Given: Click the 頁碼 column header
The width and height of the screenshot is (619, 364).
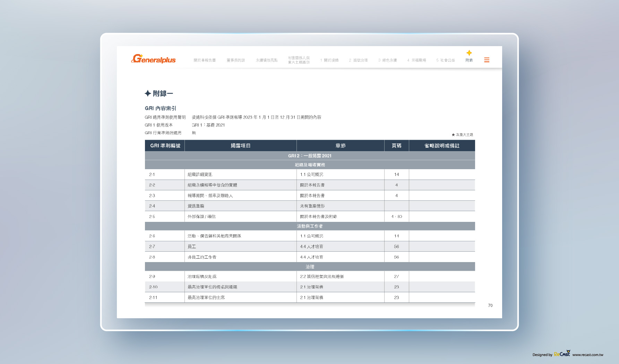Looking at the screenshot, I should pyautogui.click(x=396, y=146).
